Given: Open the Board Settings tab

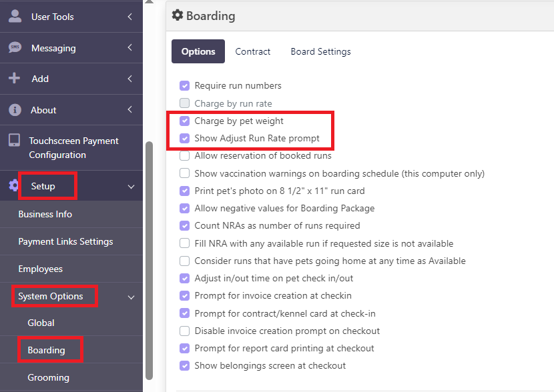Looking at the screenshot, I should (320, 51).
